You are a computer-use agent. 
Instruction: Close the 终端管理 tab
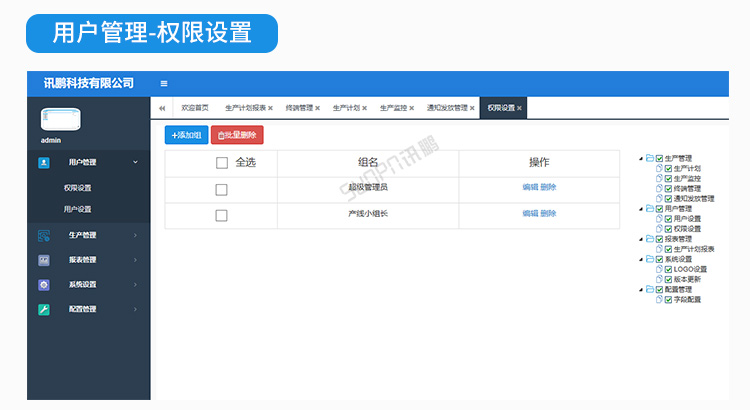(x=317, y=108)
